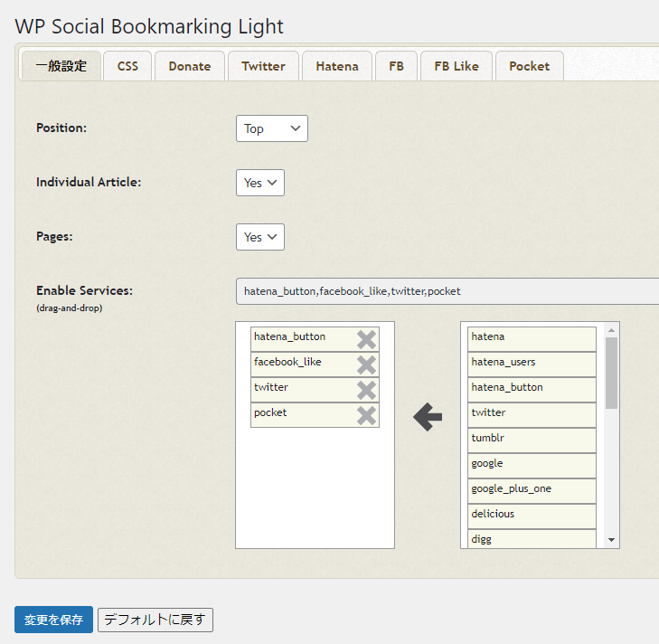659x644 pixels.
Task: Delete pocket service via X icon
Action: [x=366, y=416]
